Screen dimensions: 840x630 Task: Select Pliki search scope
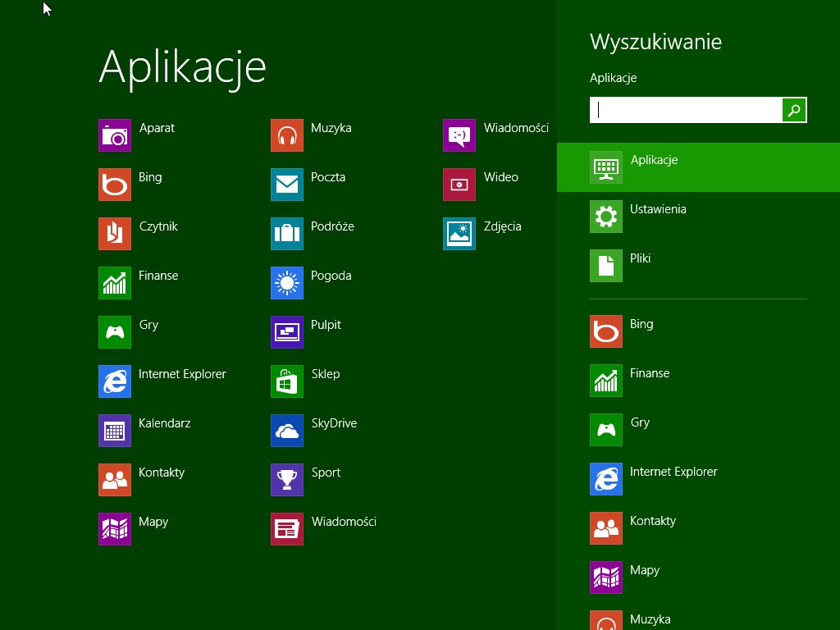699,266
